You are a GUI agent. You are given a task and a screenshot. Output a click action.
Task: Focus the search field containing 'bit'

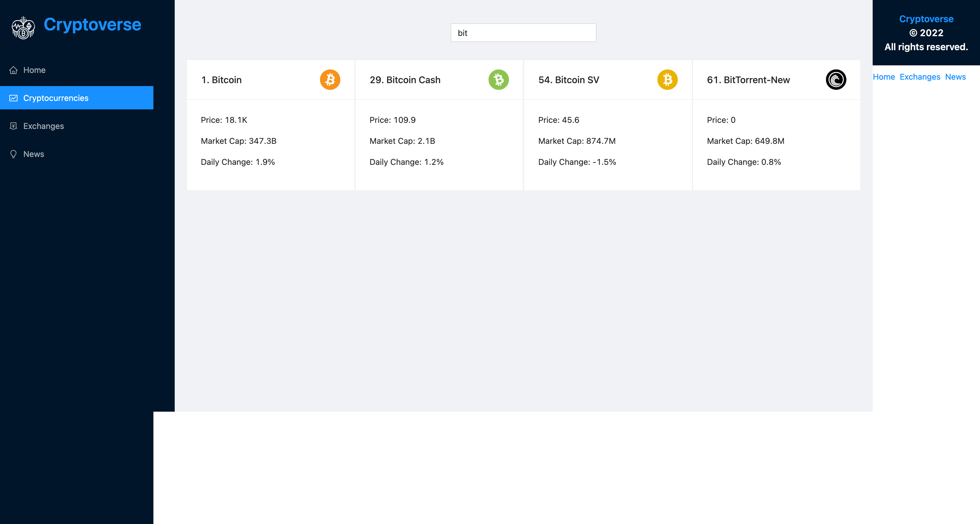pyautogui.click(x=523, y=33)
